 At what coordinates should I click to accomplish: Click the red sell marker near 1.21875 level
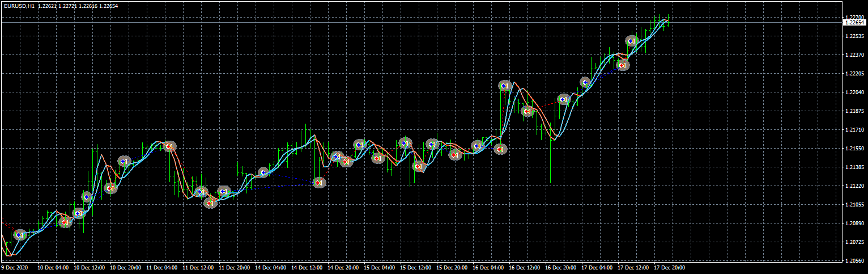coord(527,111)
